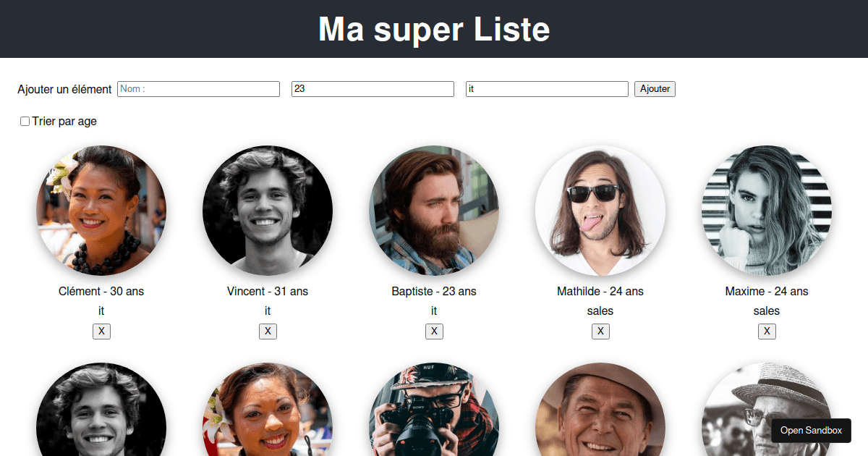This screenshot has width=868, height=456.
Task: Enable the "Trier par age" checkbox
Action: 25,121
